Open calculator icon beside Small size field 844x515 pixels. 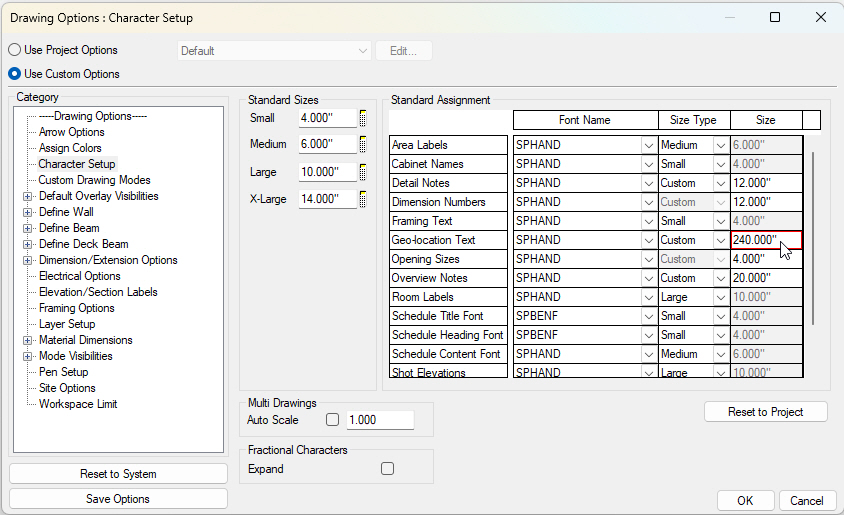pos(363,118)
